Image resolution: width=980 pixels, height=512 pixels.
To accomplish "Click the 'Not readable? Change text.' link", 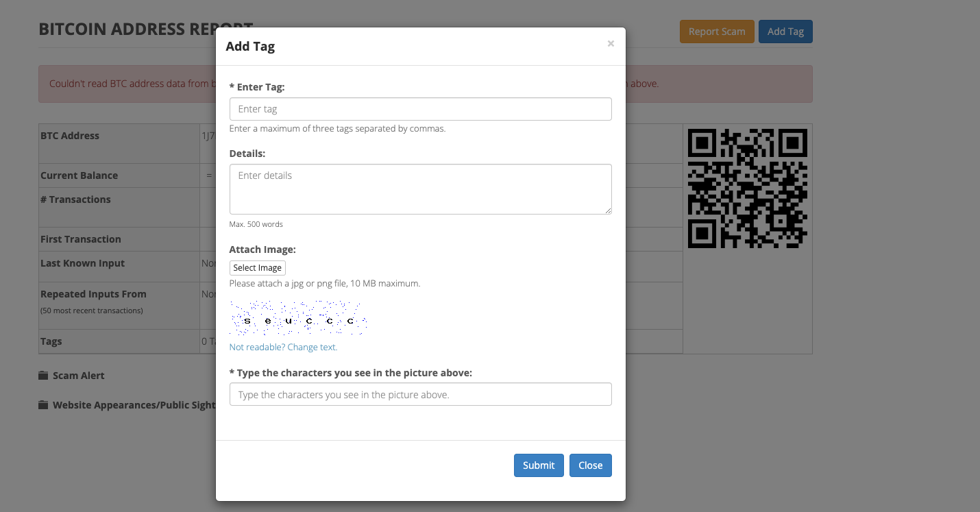I will [x=283, y=347].
